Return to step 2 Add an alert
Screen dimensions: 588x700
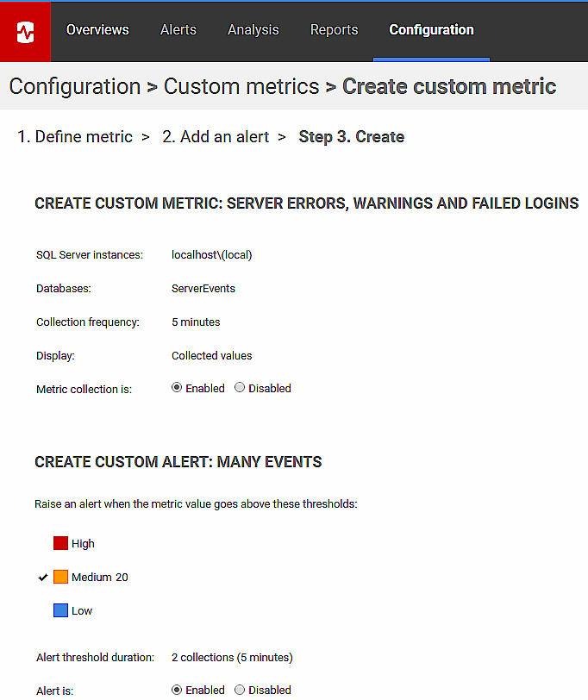[x=216, y=137]
